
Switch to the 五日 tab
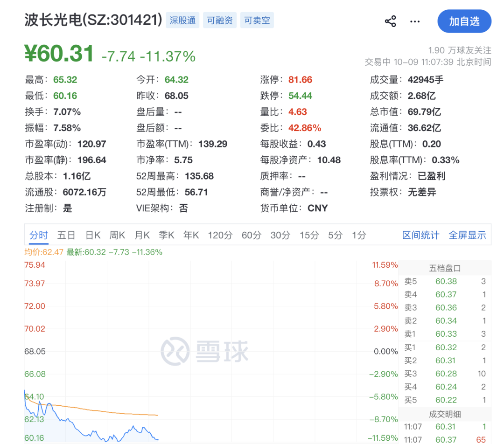coord(66,235)
